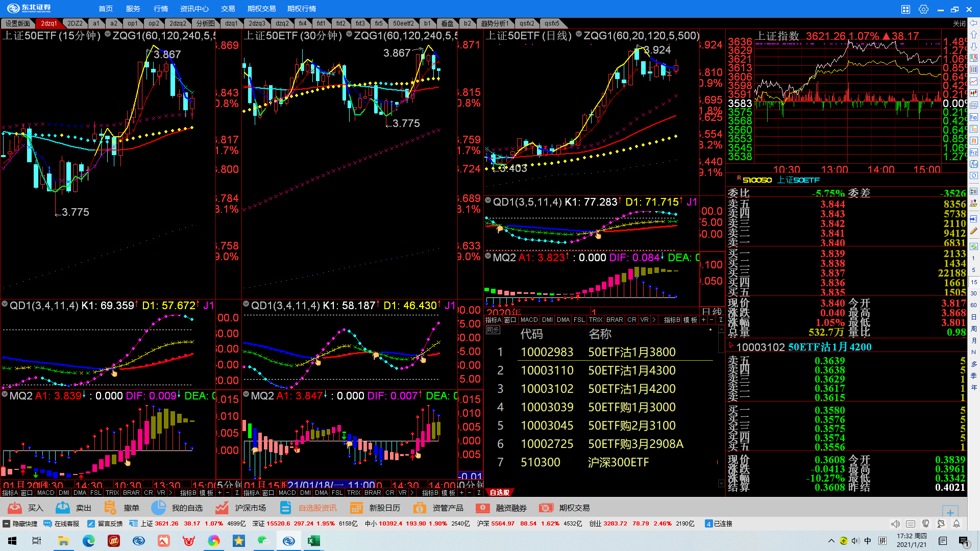Image resolution: width=980 pixels, height=551 pixels.
Task: Switch to the 分析图 layout tab
Action: coord(205,23)
